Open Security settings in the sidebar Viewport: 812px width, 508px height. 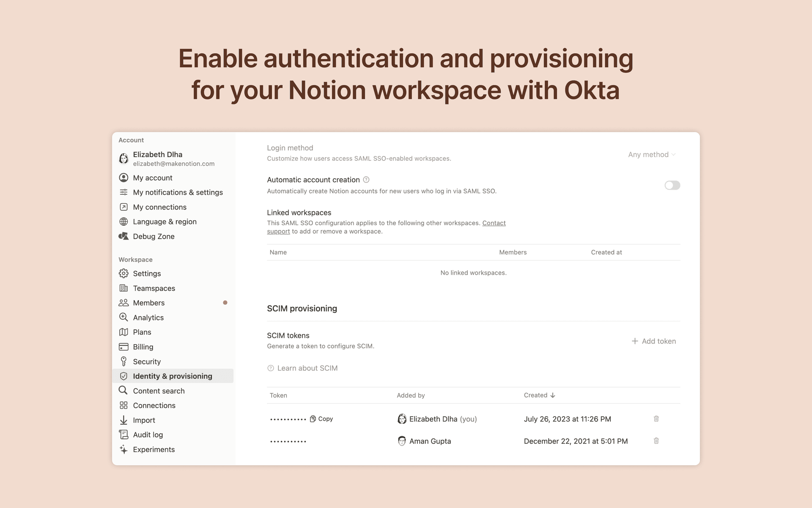pos(146,361)
